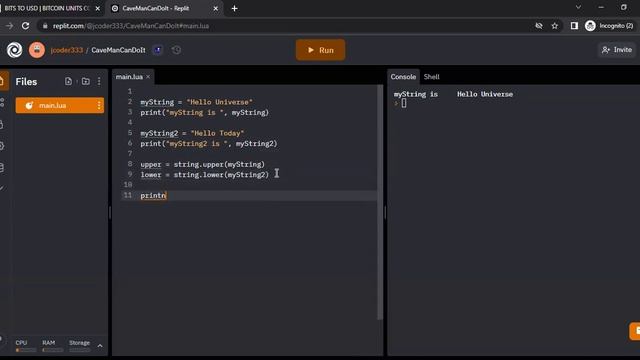This screenshot has width=640, height=360.
Task: Open a new browser tab
Action: pos(235,8)
